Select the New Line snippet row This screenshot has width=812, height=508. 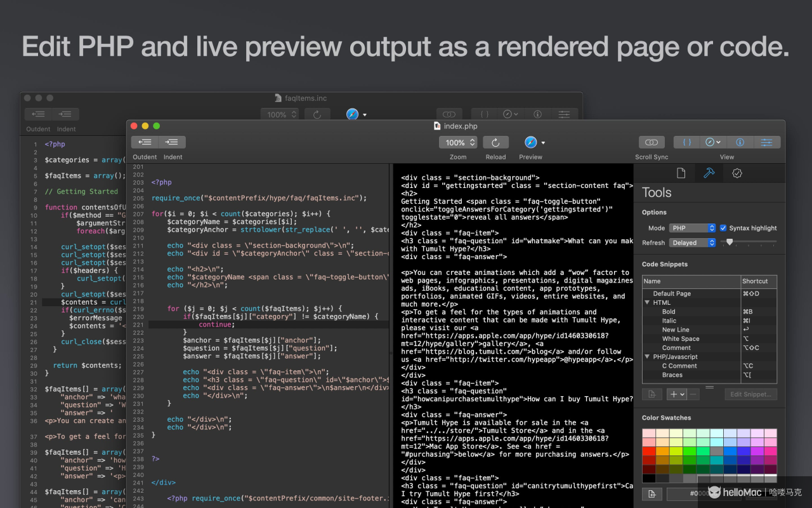coord(709,330)
